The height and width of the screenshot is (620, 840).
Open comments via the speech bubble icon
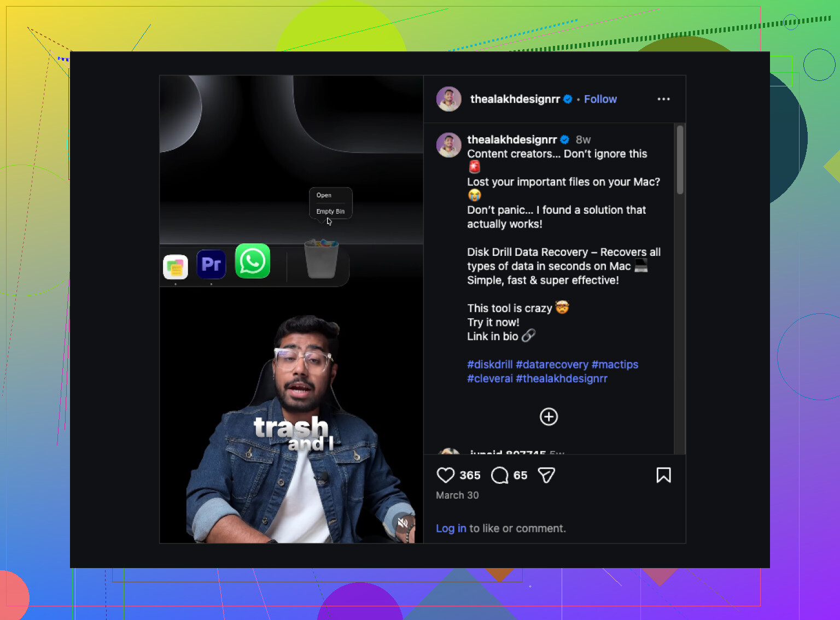tap(499, 475)
